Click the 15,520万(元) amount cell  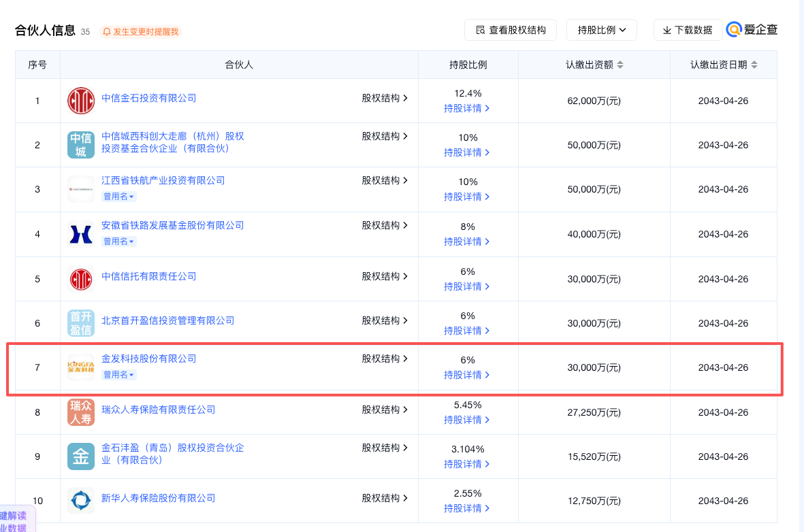594,456
